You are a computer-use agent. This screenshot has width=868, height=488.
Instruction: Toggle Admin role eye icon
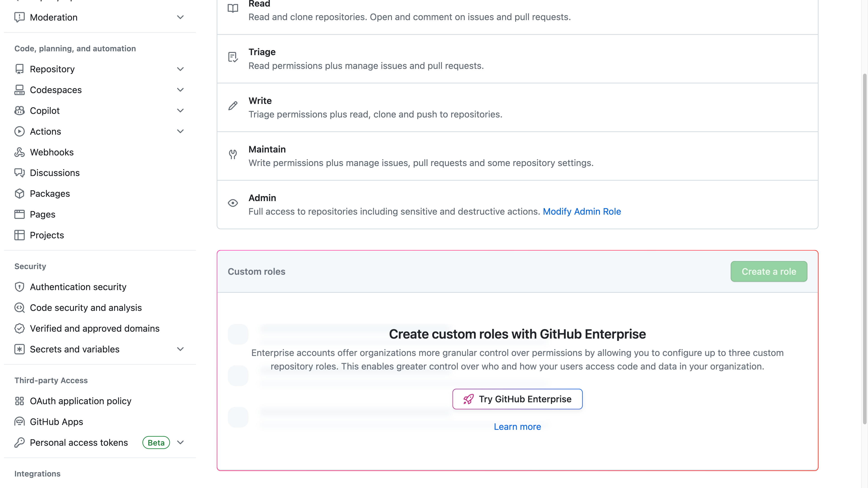click(233, 203)
